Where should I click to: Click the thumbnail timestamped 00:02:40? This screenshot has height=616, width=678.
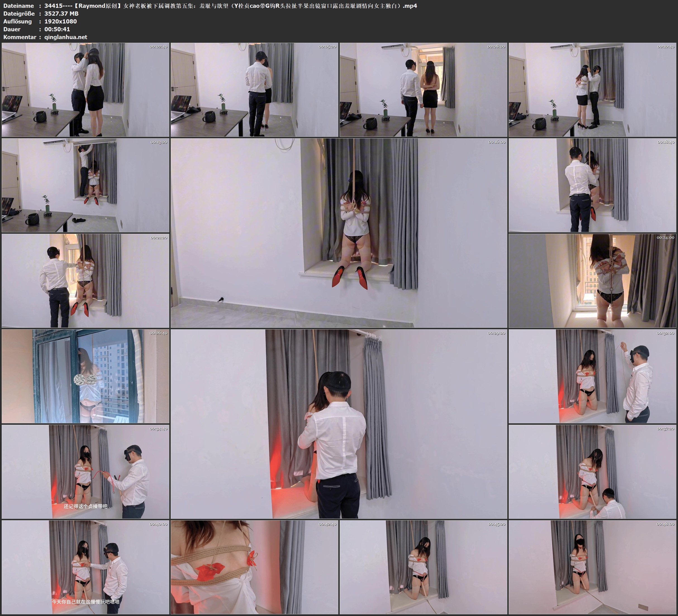tap(85, 90)
